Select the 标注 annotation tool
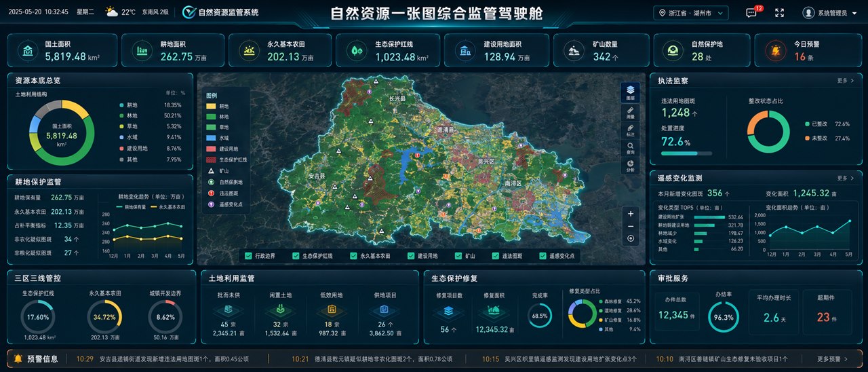Viewport: 868px width, 372px height. pyautogui.click(x=631, y=130)
